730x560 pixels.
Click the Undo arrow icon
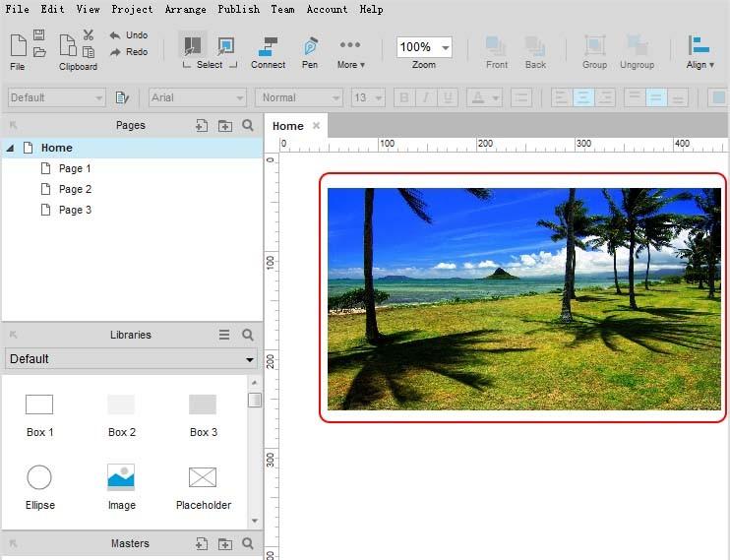tap(115, 35)
